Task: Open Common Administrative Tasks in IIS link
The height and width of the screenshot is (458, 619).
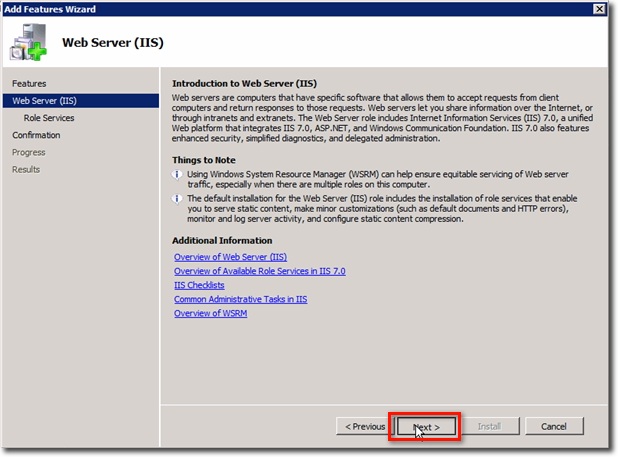Action: [x=240, y=299]
